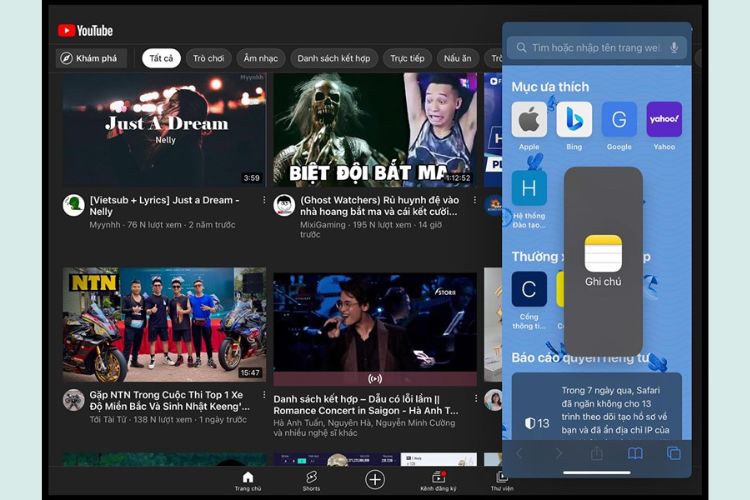This screenshot has width=750, height=500.
Task: Select the Âm nhạc filter chip
Action: point(261,58)
